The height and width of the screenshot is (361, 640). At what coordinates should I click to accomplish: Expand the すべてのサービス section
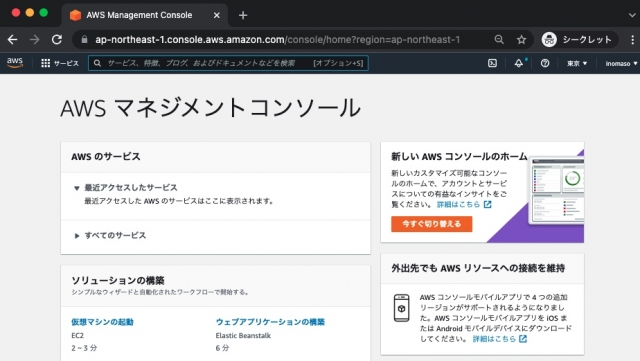point(76,236)
